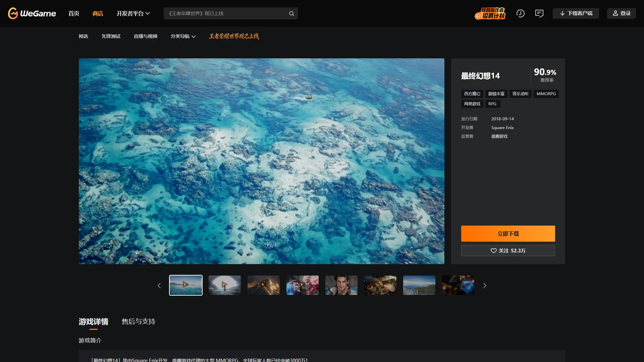Click the video creator recruitment banner icon
The image size is (644, 362).
[490, 13]
